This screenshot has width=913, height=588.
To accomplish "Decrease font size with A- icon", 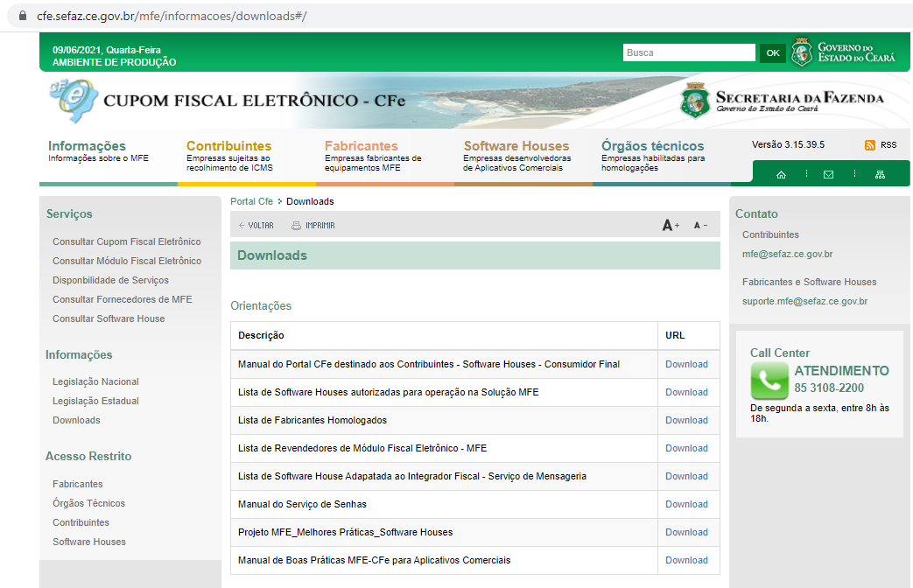I will coord(700,225).
